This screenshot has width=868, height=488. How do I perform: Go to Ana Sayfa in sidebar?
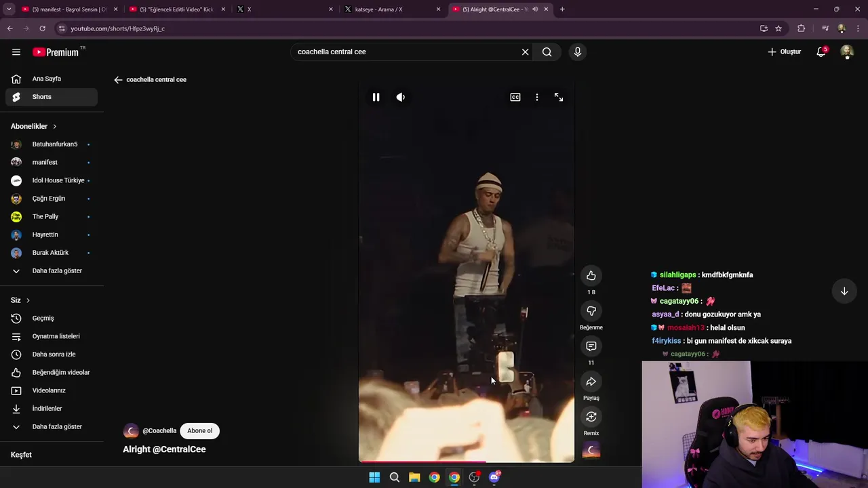tap(52, 79)
